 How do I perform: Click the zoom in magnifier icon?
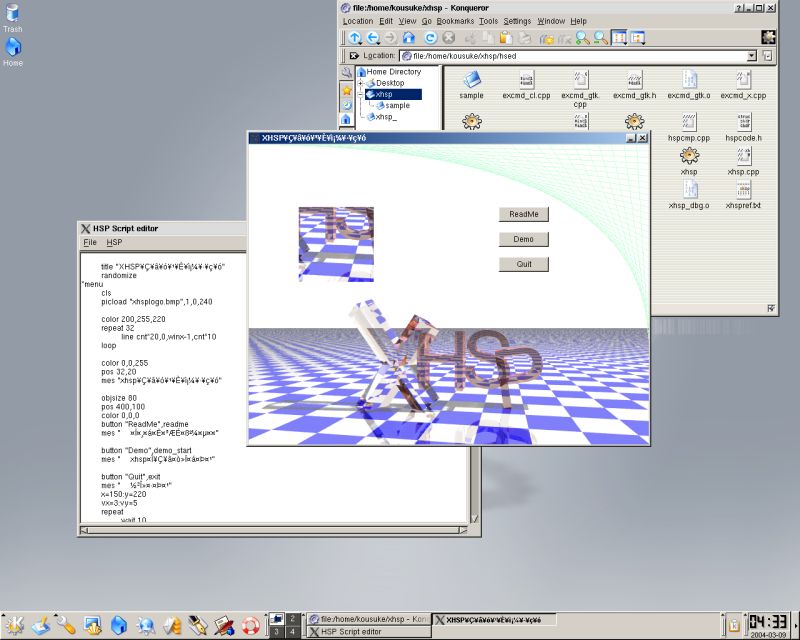[x=582, y=37]
